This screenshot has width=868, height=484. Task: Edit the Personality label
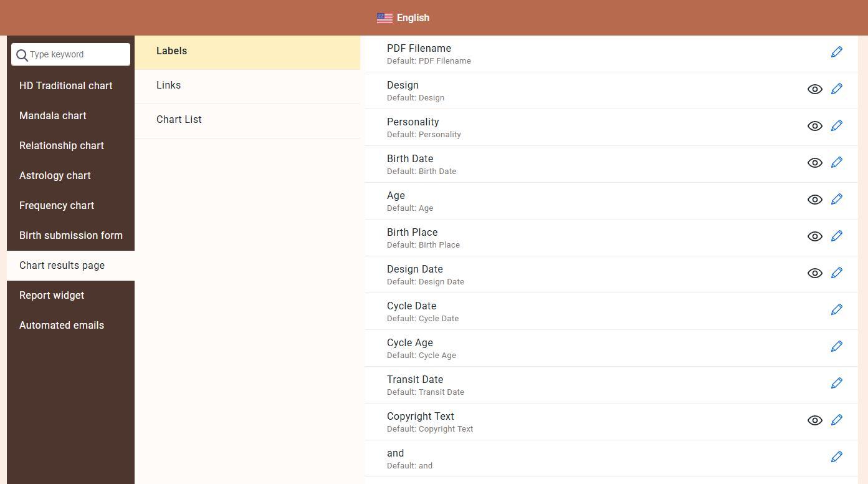tap(836, 126)
